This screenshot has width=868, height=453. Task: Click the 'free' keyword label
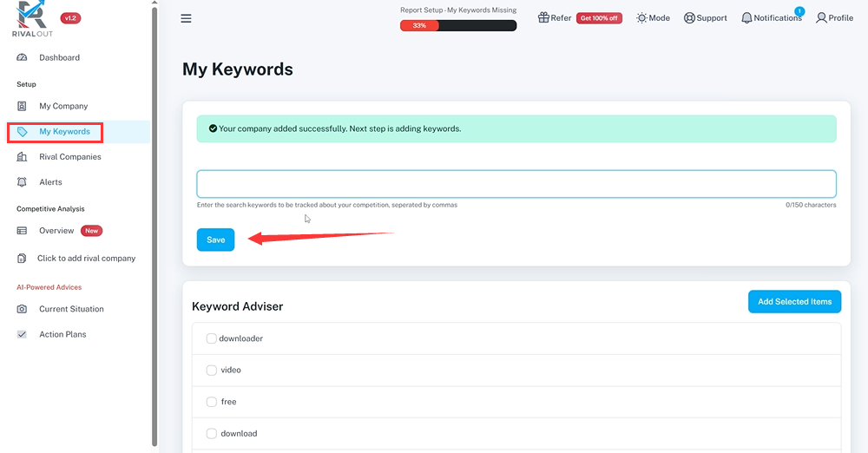coord(228,402)
